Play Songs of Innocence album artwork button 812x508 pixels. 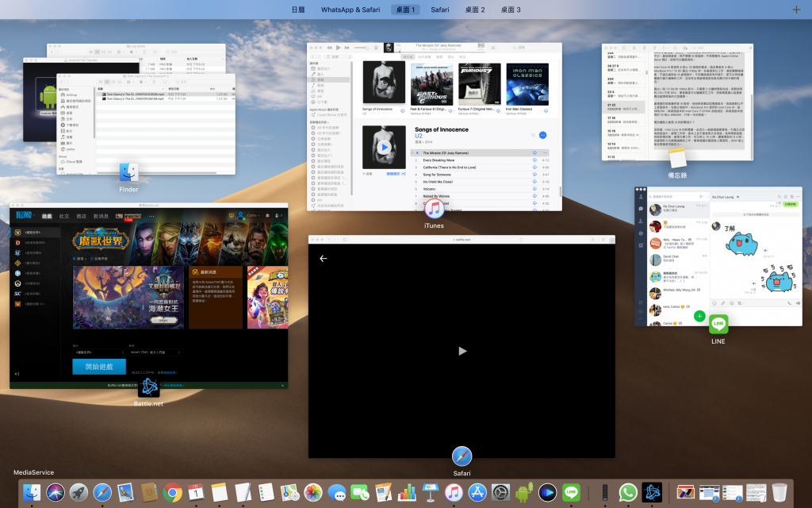click(385, 147)
